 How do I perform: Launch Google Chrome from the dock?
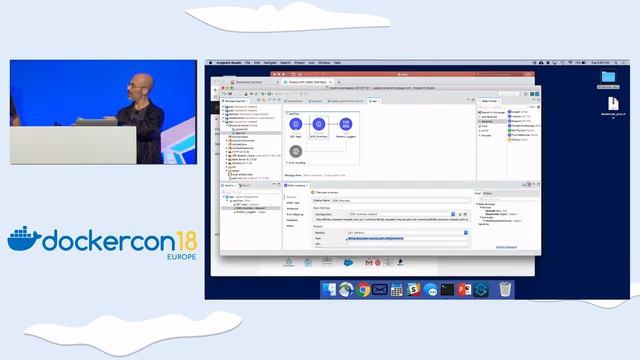click(x=363, y=290)
